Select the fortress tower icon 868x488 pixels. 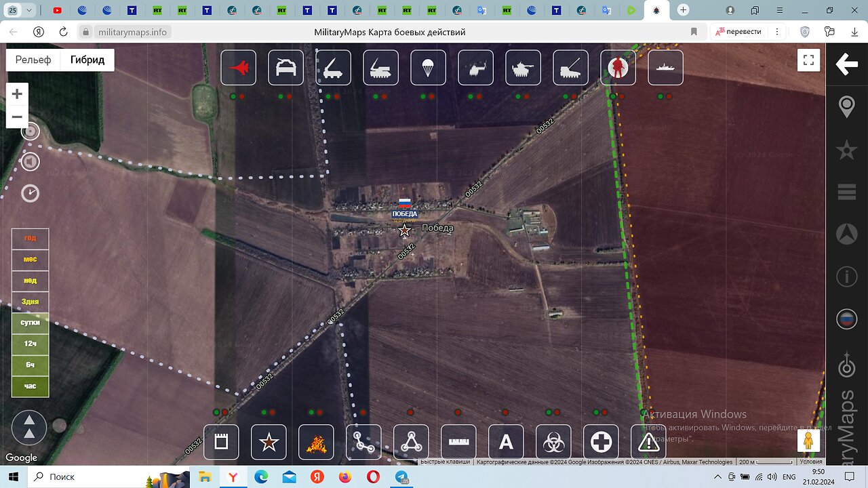222,443
